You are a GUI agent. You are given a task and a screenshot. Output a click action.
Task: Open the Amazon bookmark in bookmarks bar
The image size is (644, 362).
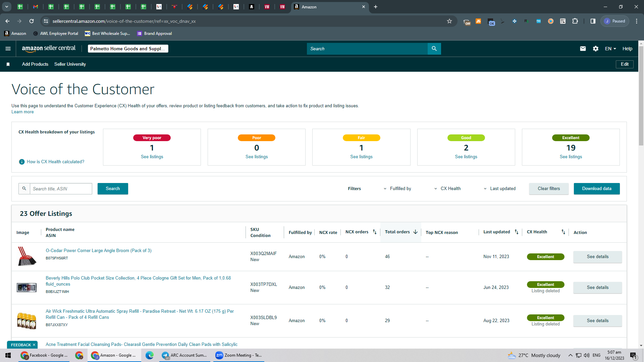[x=15, y=34]
